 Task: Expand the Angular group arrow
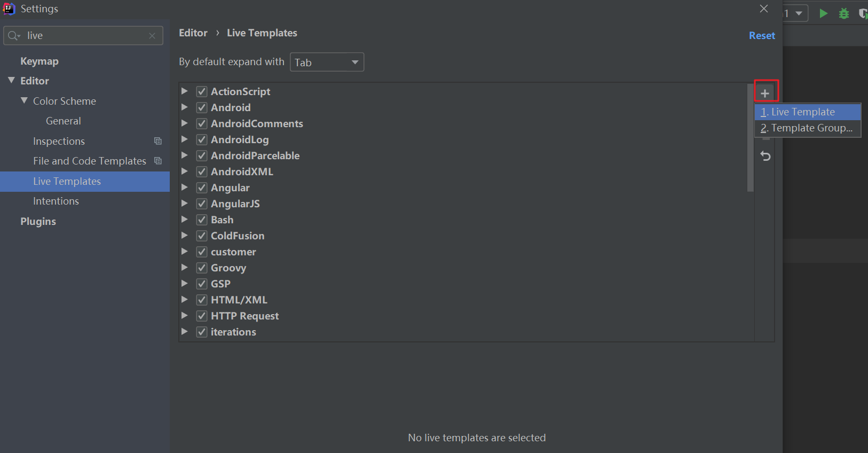point(184,187)
